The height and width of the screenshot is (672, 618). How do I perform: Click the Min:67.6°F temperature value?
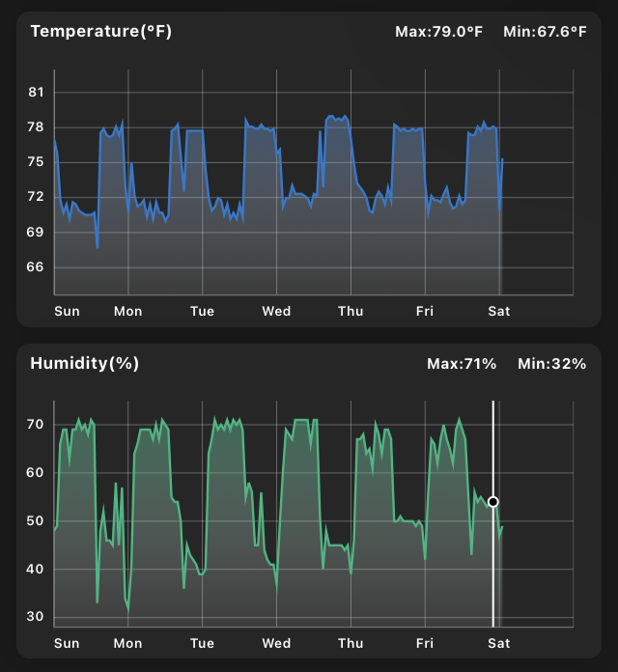point(545,32)
